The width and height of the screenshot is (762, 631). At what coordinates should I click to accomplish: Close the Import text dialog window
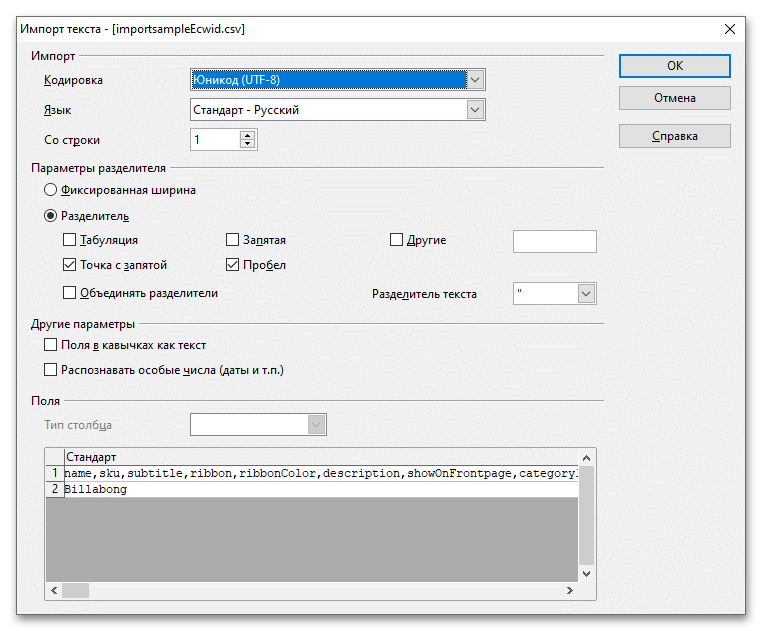[x=729, y=29]
